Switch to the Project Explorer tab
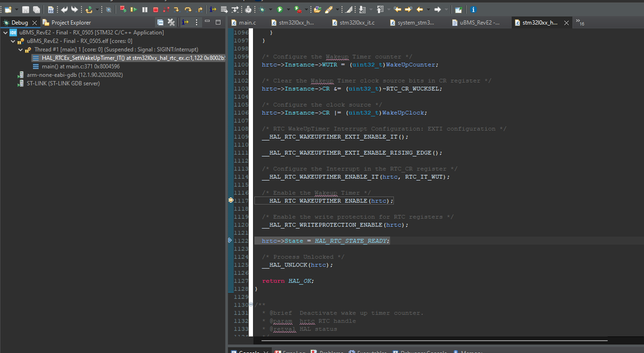The width and height of the screenshot is (644, 353). point(70,23)
